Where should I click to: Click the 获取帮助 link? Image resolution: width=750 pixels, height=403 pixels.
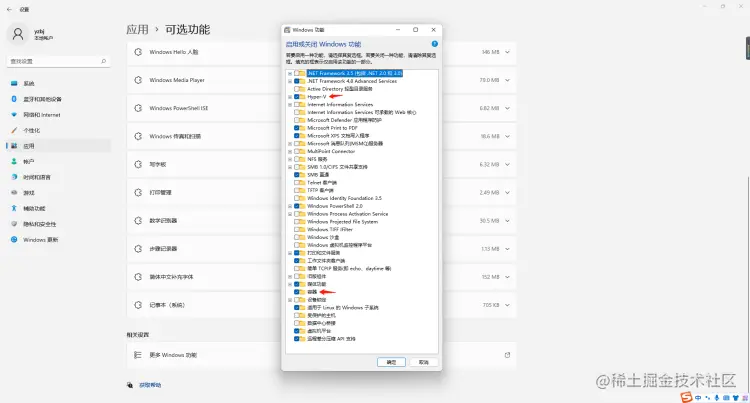[150, 385]
